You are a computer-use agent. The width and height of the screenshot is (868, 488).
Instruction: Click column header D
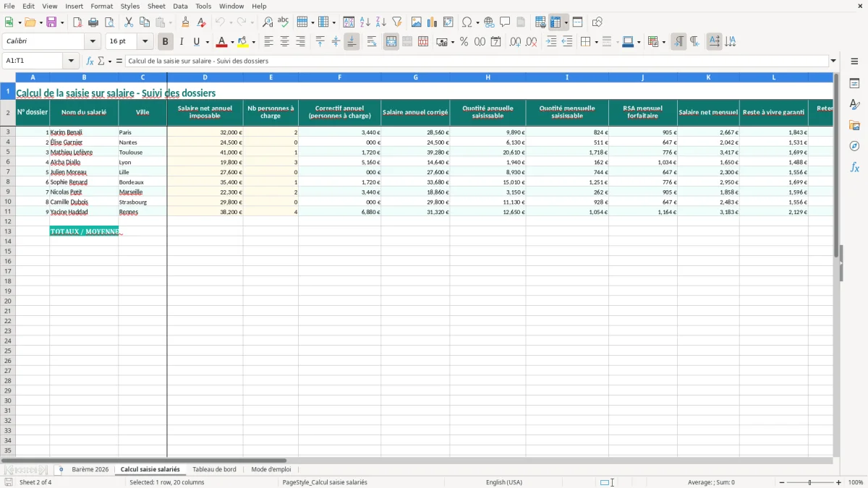click(x=205, y=77)
